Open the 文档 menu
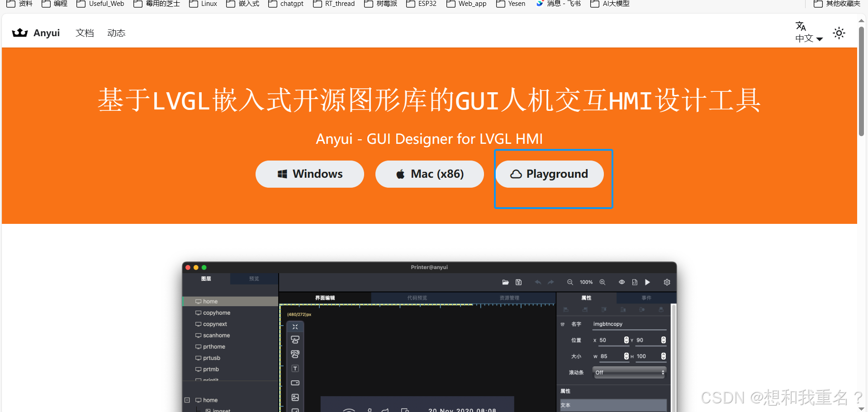This screenshot has width=868, height=412. point(85,33)
